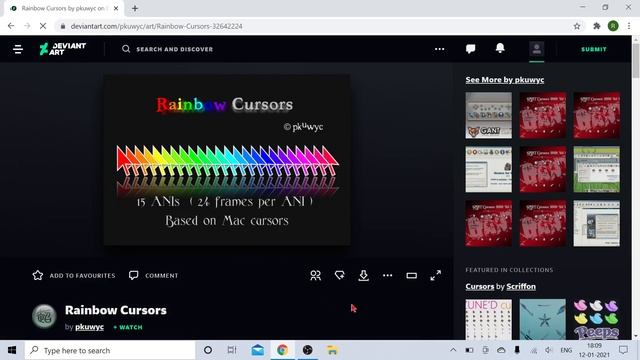640x360 pixels.
Task: Focus the Search and Discover field
Action: coord(174,49)
